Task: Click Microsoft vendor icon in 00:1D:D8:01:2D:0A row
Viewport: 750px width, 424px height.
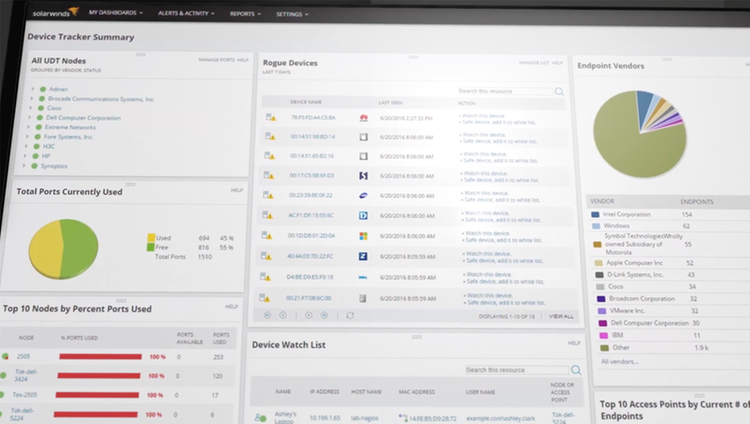Action: (363, 236)
